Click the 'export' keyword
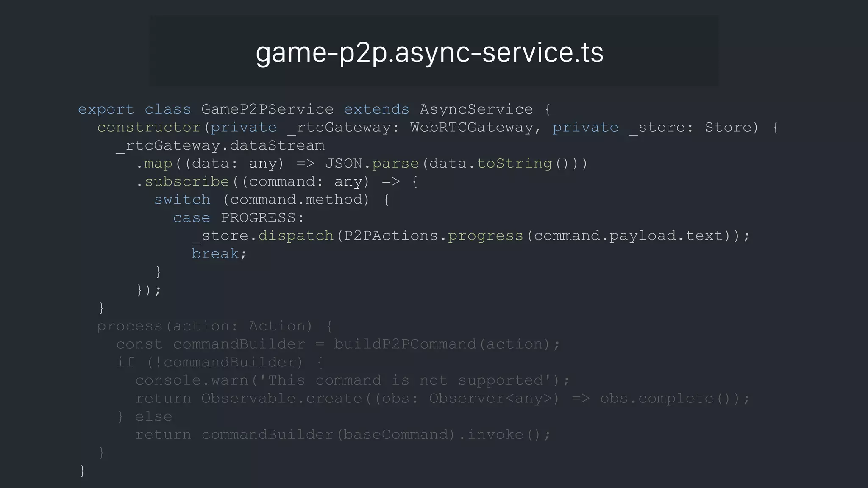 tap(106, 109)
